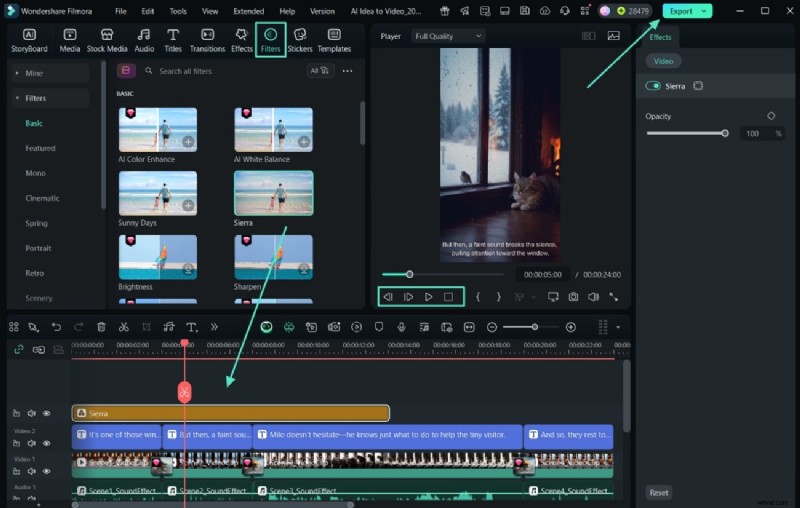The width and height of the screenshot is (800, 508).
Task: Take a snapshot with the camera icon
Action: tap(573, 297)
